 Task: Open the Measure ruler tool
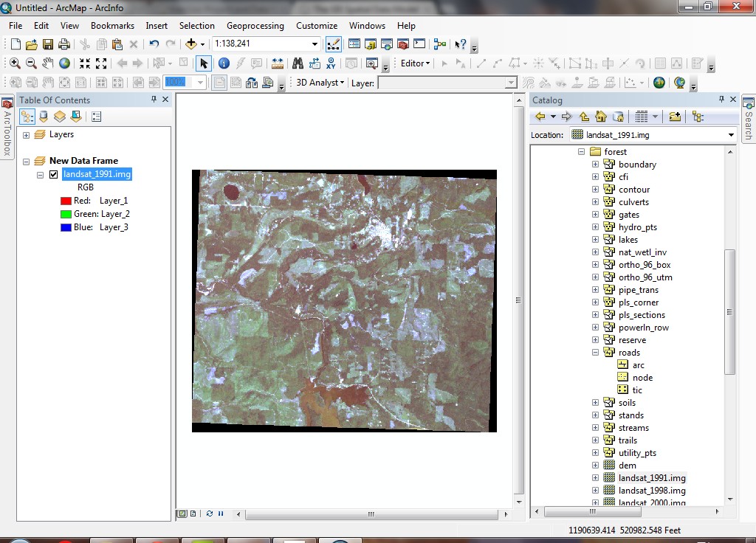click(x=278, y=63)
